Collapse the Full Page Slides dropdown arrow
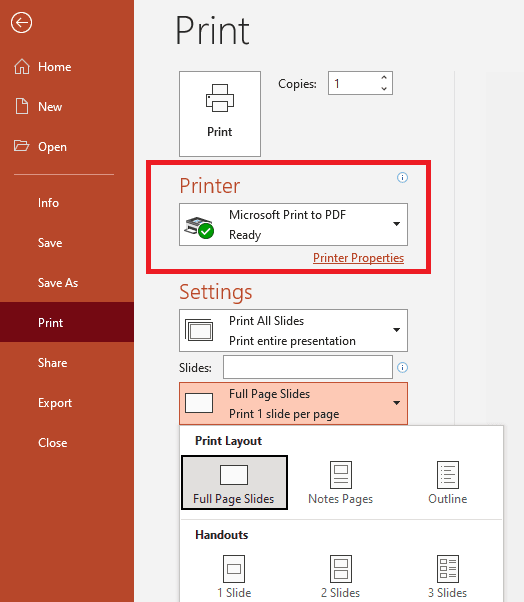The image size is (524, 602). click(x=397, y=403)
